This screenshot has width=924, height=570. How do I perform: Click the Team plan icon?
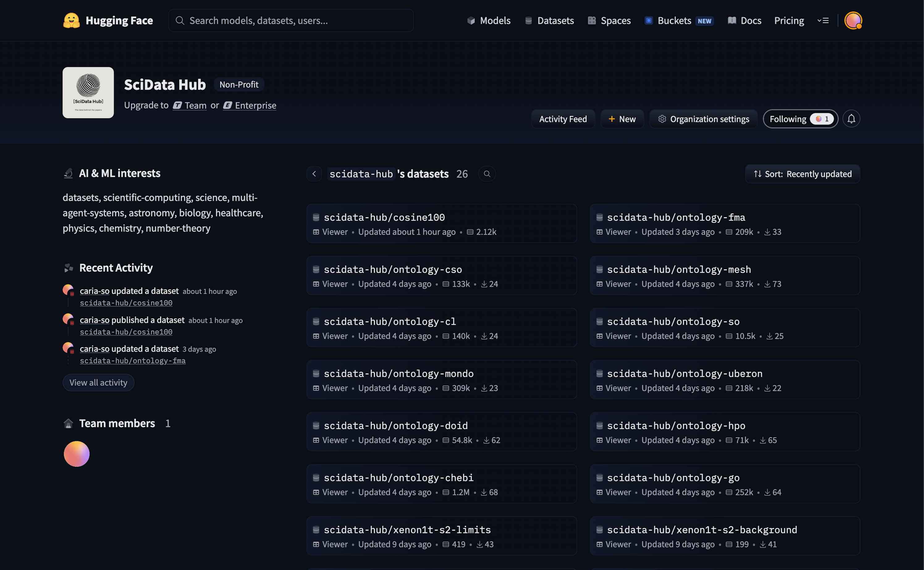[x=177, y=105]
